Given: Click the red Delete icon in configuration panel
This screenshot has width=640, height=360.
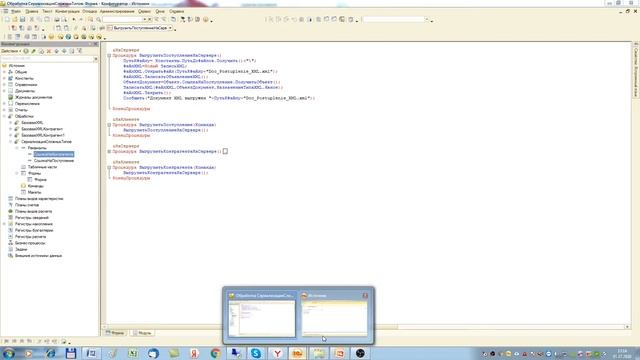Looking at the screenshot, I should click(x=49, y=51).
